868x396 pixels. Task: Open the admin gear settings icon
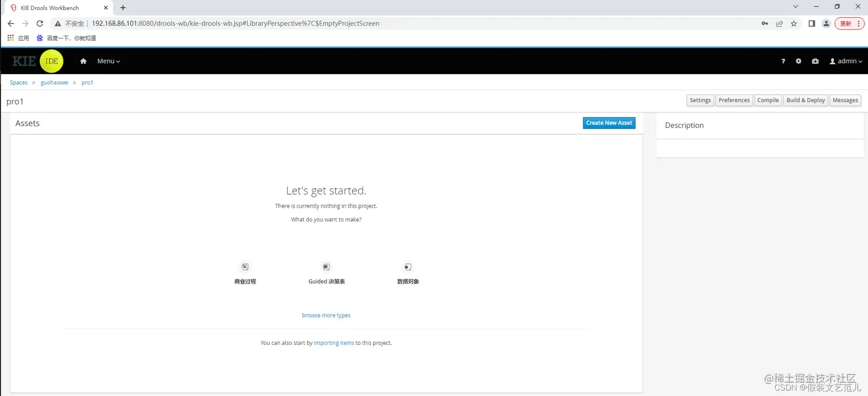[799, 61]
